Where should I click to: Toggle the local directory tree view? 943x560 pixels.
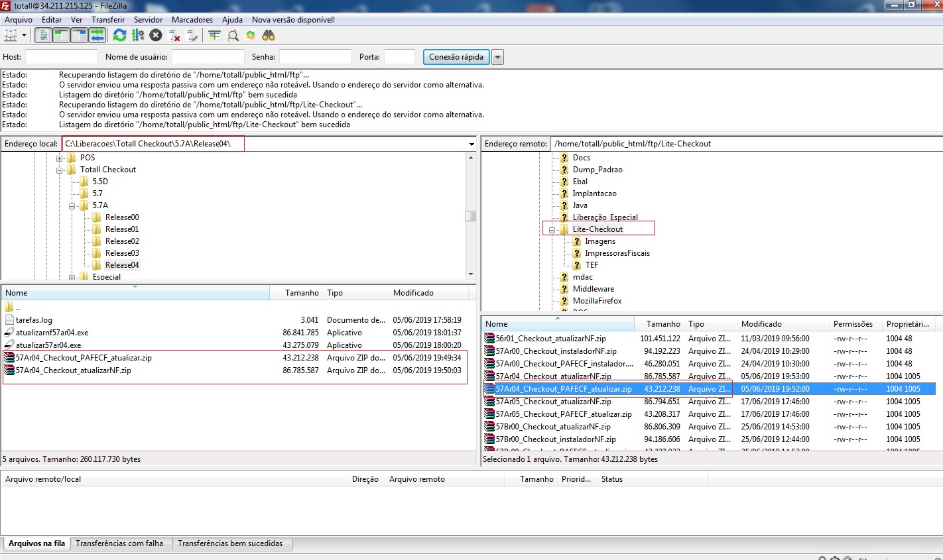tap(61, 35)
